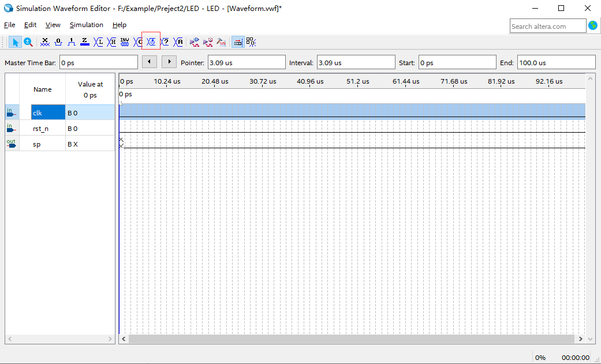Apply Random Values tool (XR)

[x=178, y=42]
